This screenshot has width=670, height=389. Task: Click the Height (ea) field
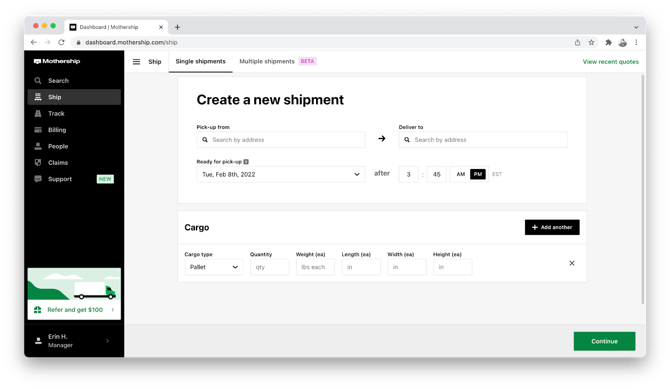tap(453, 267)
